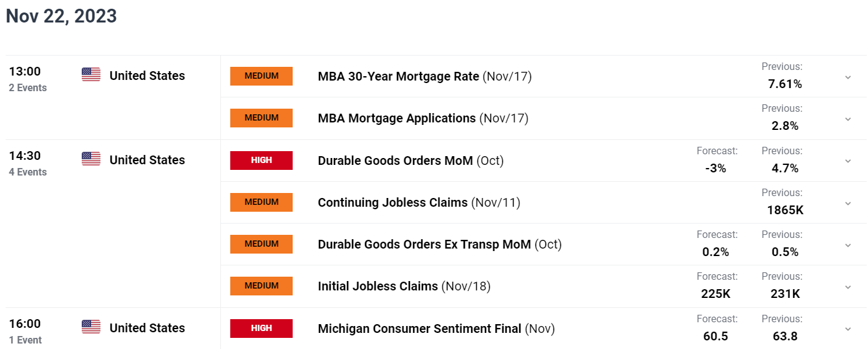Open MBA Mortgage Applications event title
The height and width of the screenshot is (351, 868).
397,118
